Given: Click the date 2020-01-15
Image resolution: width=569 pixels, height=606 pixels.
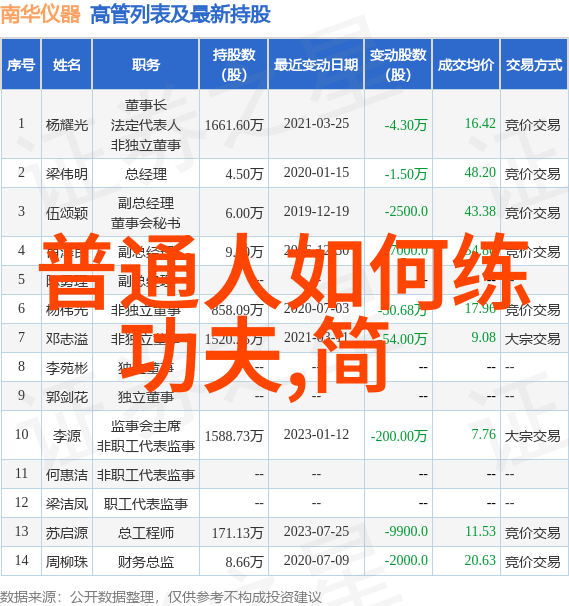Looking at the screenshot, I should click(316, 172).
